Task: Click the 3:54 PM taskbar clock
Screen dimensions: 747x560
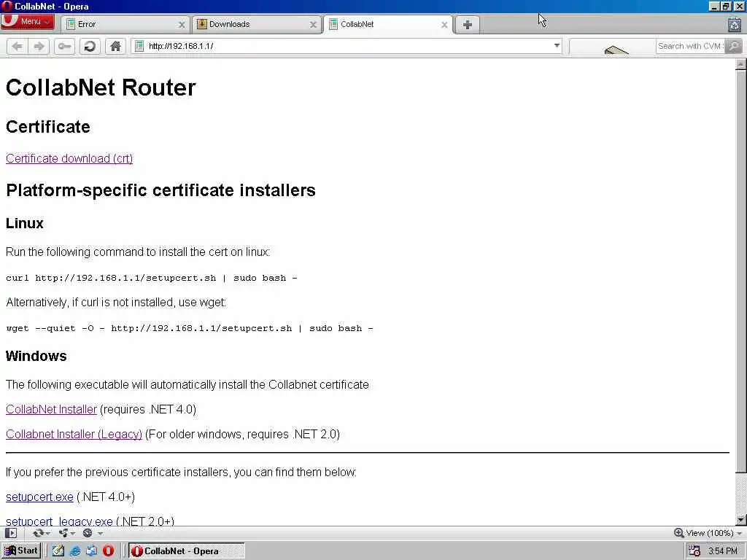Action: [x=723, y=551]
